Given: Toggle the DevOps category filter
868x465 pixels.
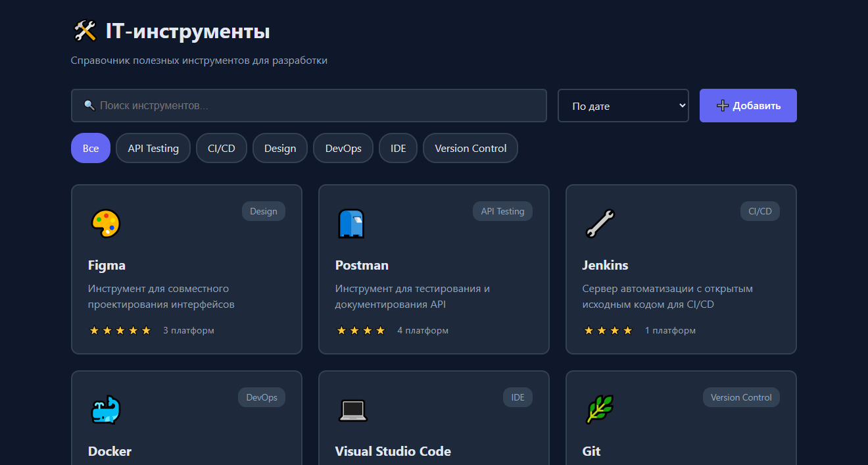Looking at the screenshot, I should pyautogui.click(x=343, y=148).
